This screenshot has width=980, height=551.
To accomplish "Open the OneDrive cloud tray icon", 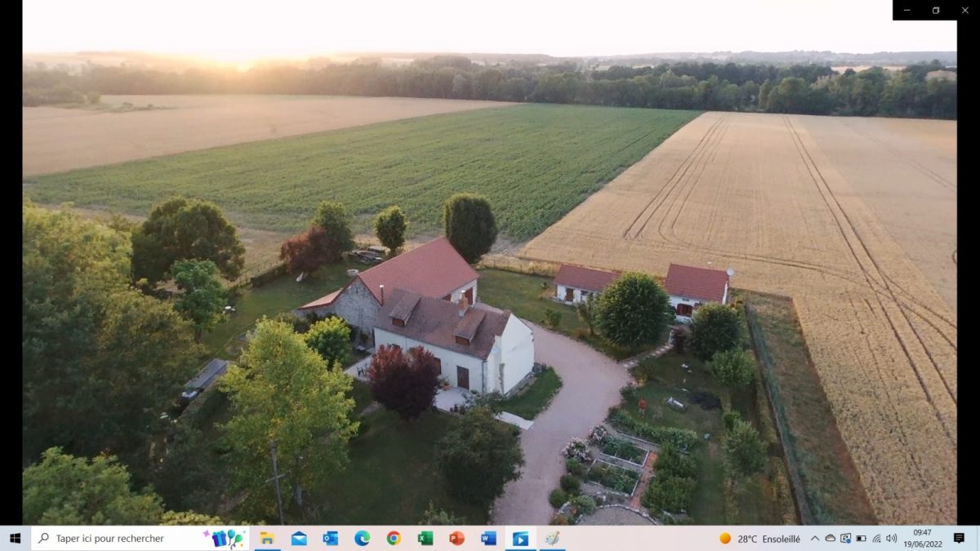I will coord(830,539).
